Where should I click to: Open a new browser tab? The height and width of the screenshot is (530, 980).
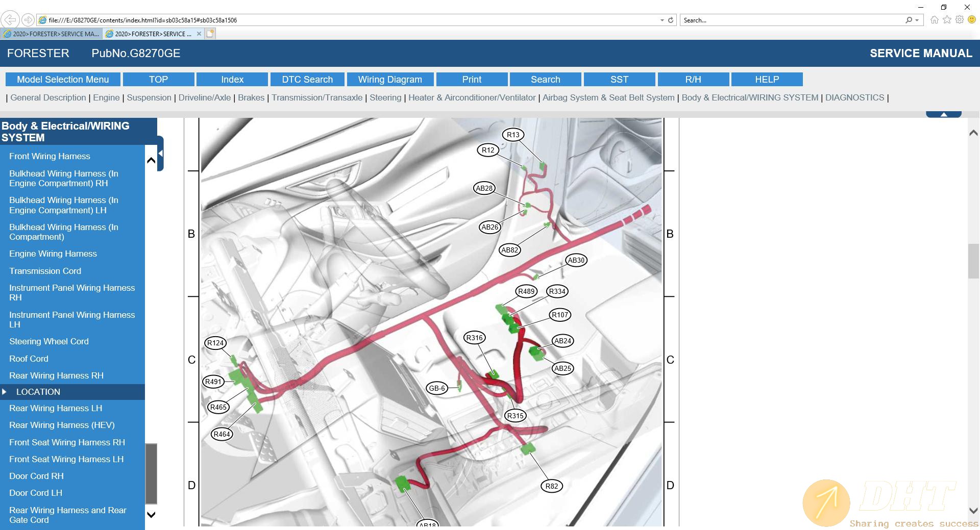click(210, 34)
